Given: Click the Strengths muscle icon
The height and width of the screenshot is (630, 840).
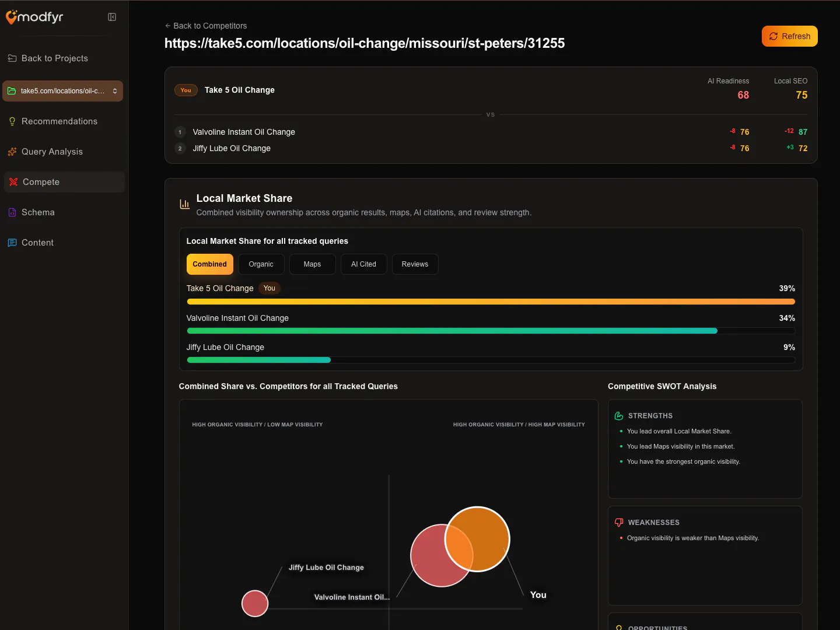Looking at the screenshot, I should click(x=619, y=416).
